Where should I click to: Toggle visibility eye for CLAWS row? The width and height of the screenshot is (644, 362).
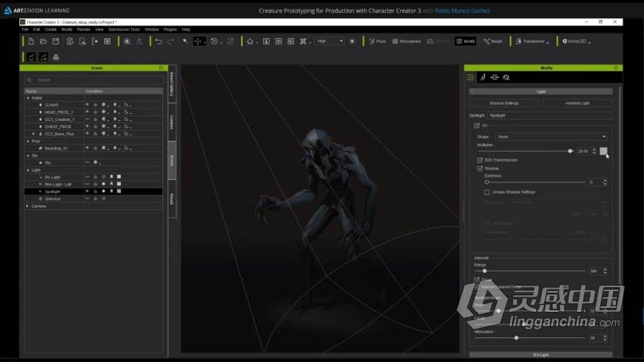coord(87,105)
